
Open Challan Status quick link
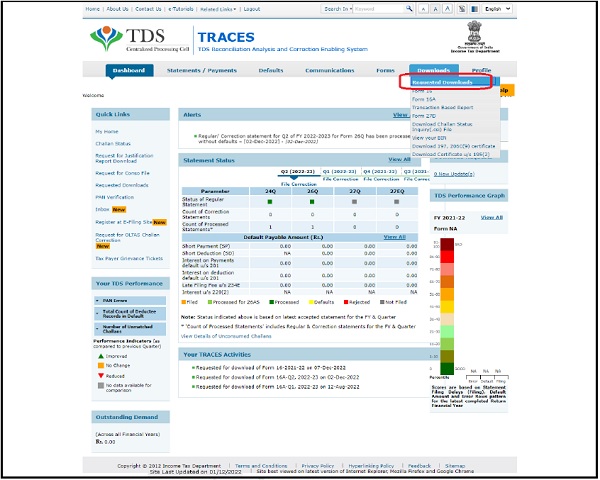[x=113, y=144]
